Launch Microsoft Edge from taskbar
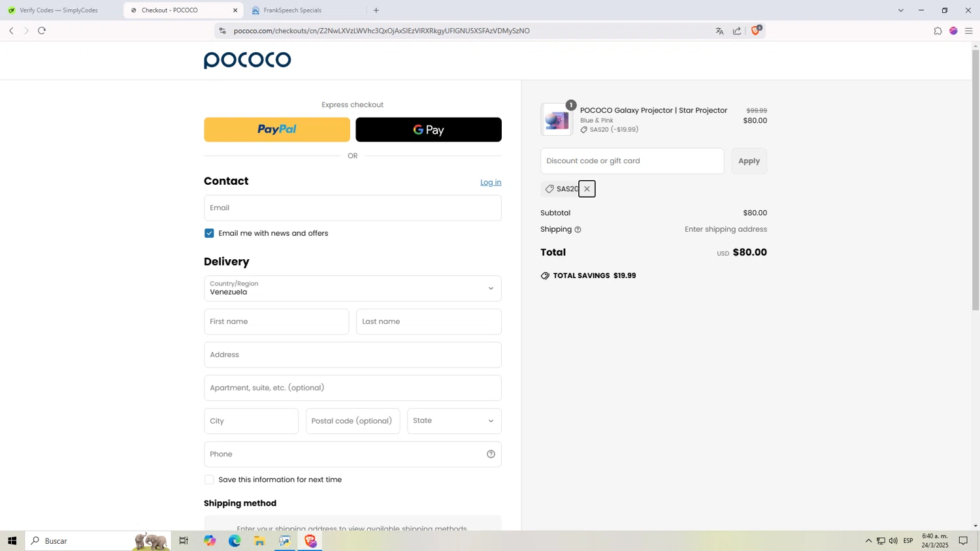The height and width of the screenshot is (551, 980). point(235,541)
